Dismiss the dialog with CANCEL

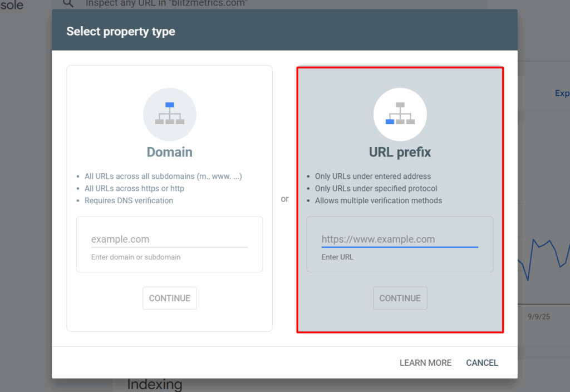(481, 362)
